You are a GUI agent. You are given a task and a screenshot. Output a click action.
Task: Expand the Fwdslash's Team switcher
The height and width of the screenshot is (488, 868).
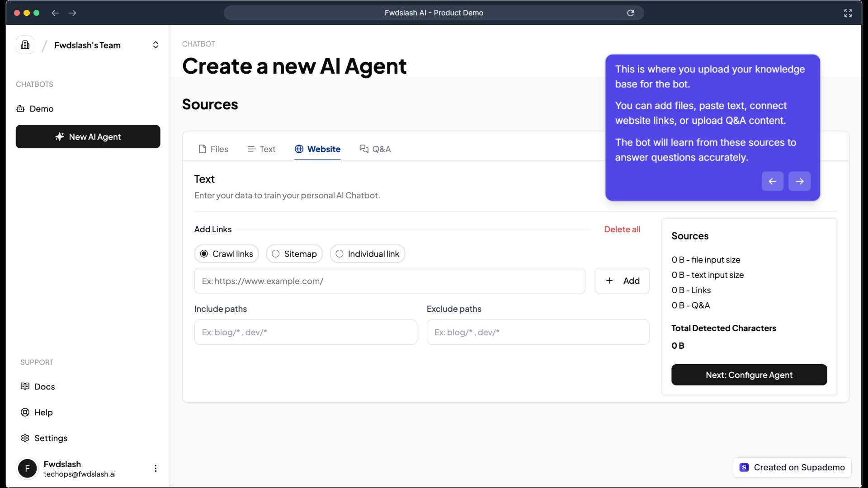(156, 45)
